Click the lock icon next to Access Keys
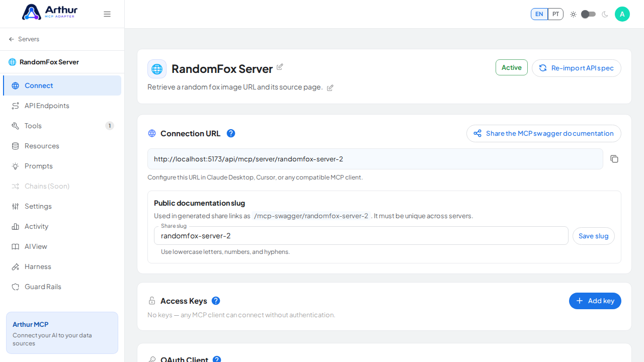 coord(152,301)
